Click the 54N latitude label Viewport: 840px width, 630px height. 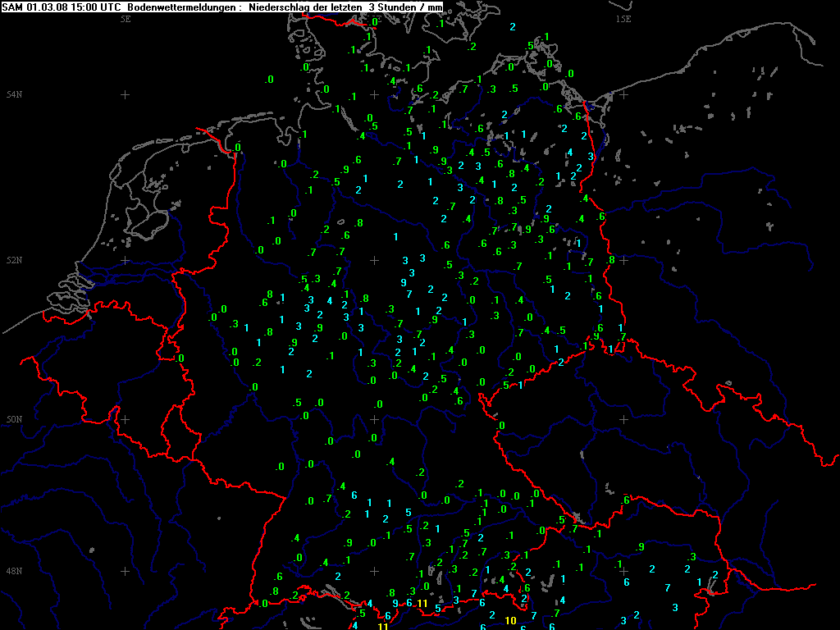click(13, 95)
